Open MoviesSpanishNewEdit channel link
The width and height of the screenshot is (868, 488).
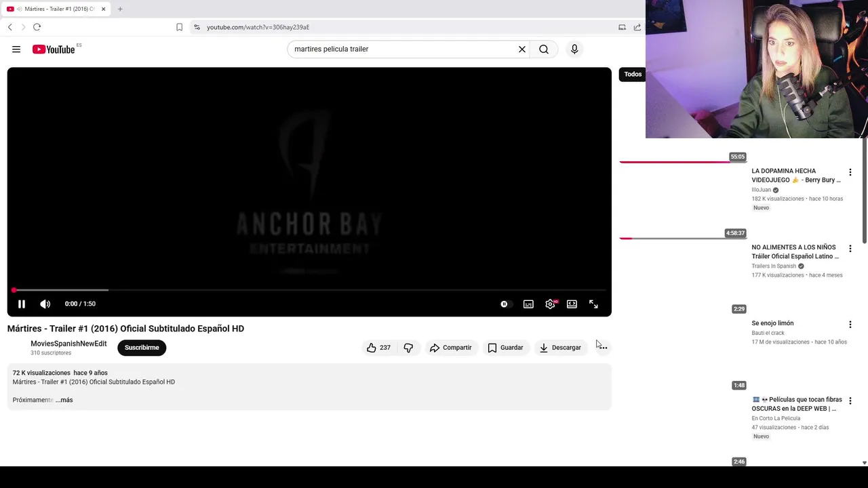pyautogui.click(x=68, y=344)
